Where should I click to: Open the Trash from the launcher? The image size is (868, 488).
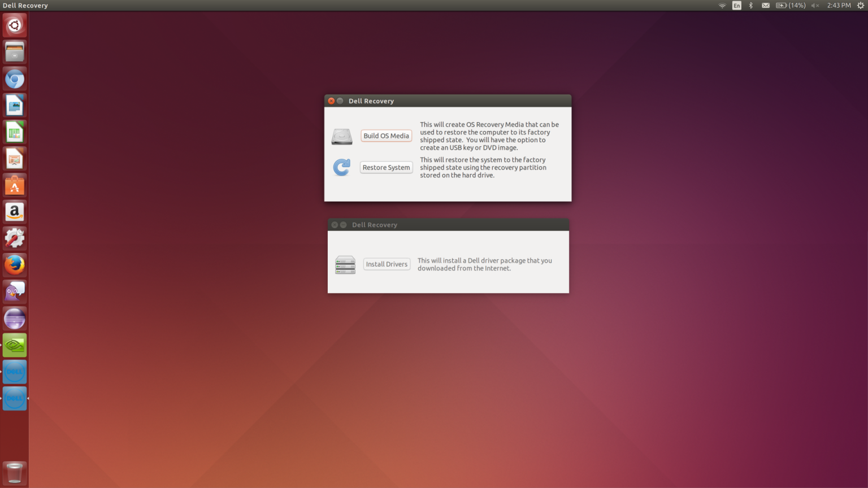click(x=15, y=473)
